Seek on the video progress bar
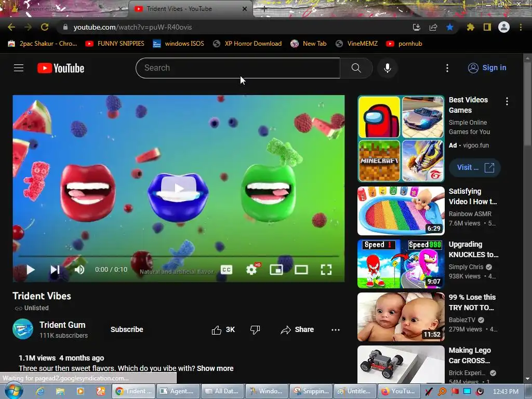532x399 pixels. (179, 256)
